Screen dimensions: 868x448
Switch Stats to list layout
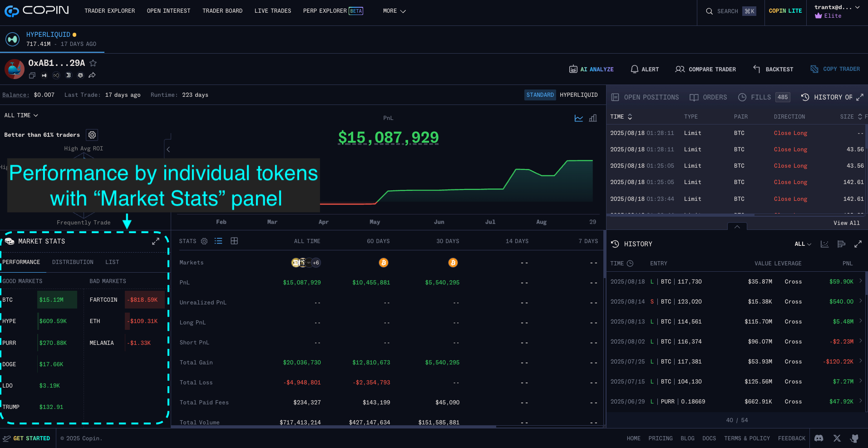(x=218, y=241)
